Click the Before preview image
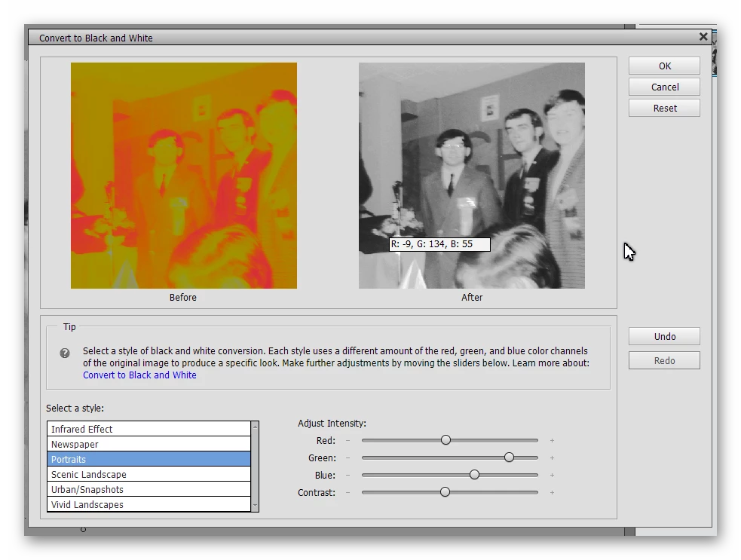 [184, 176]
